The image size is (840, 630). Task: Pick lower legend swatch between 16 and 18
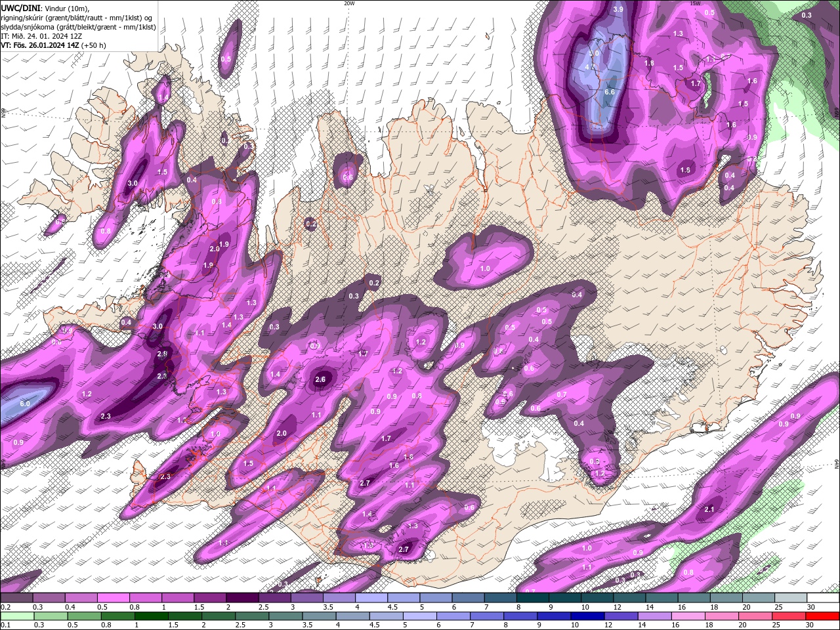click(x=688, y=616)
